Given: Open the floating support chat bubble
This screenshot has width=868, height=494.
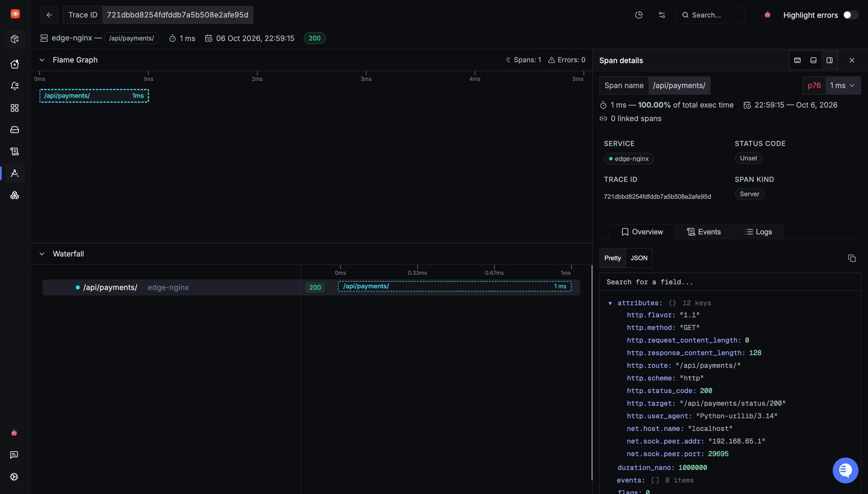Looking at the screenshot, I should [x=846, y=470].
